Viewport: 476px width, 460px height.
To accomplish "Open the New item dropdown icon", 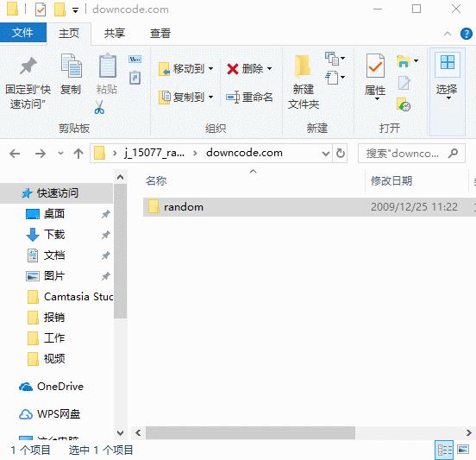I will click(x=335, y=59).
